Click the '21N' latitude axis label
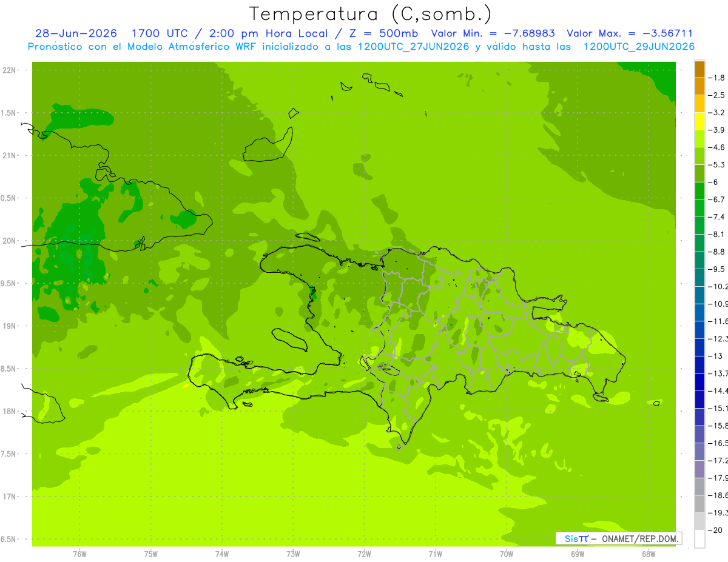 point(8,155)
